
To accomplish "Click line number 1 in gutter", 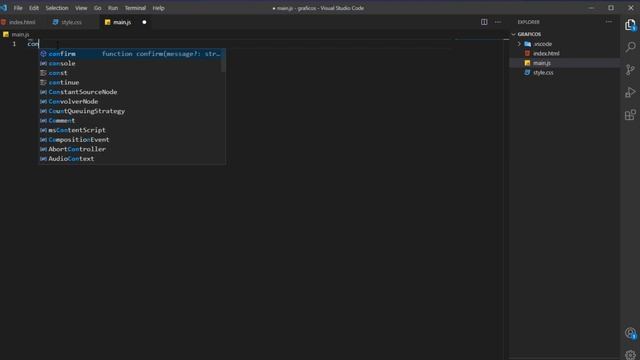I will [x=14, y=44].
